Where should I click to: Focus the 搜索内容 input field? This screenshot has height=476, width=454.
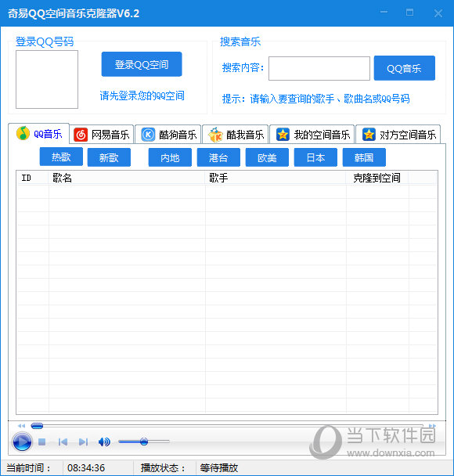point(319,69)
